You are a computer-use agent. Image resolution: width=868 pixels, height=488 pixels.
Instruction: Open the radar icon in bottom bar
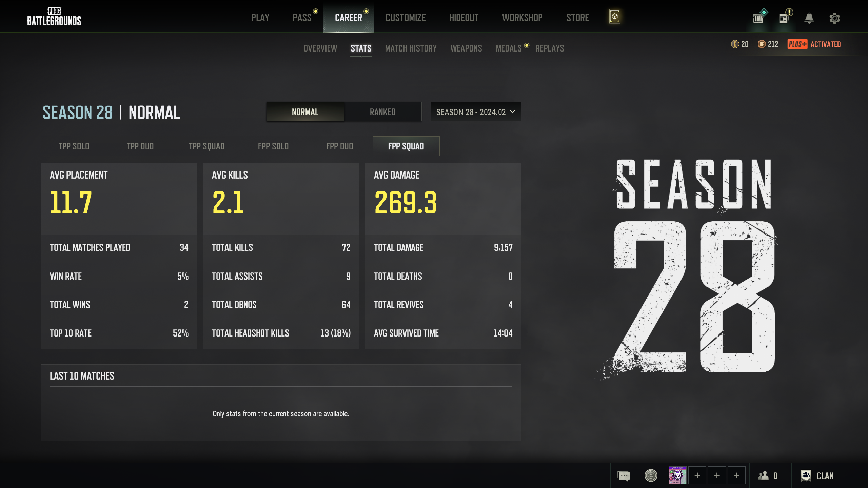[x=651, y=476]
